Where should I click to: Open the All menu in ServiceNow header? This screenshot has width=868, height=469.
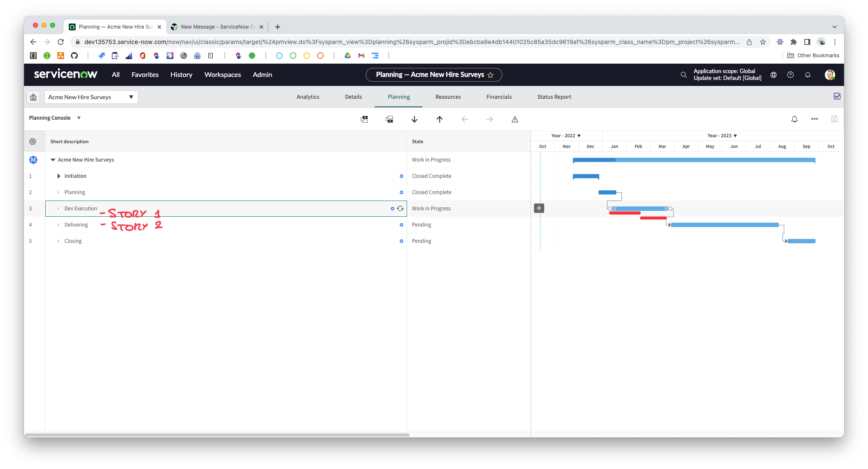pyautogui.click(x=116, y=75)
